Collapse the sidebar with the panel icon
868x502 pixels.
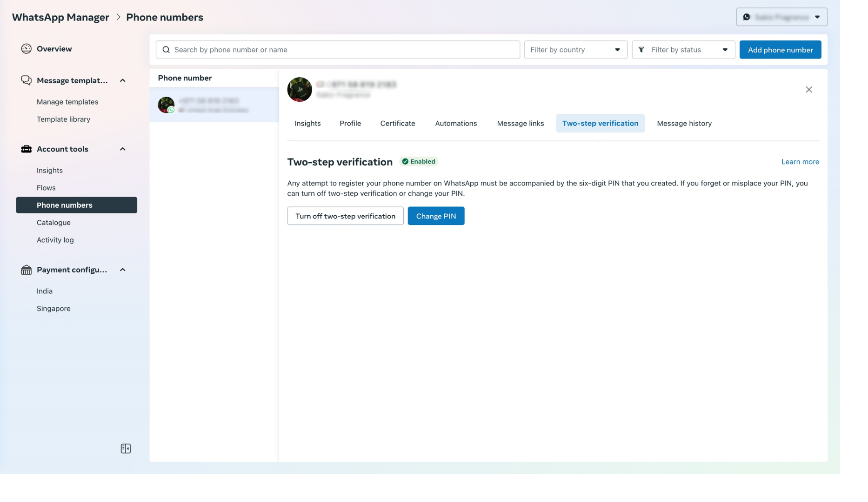[x=126, y=449]
